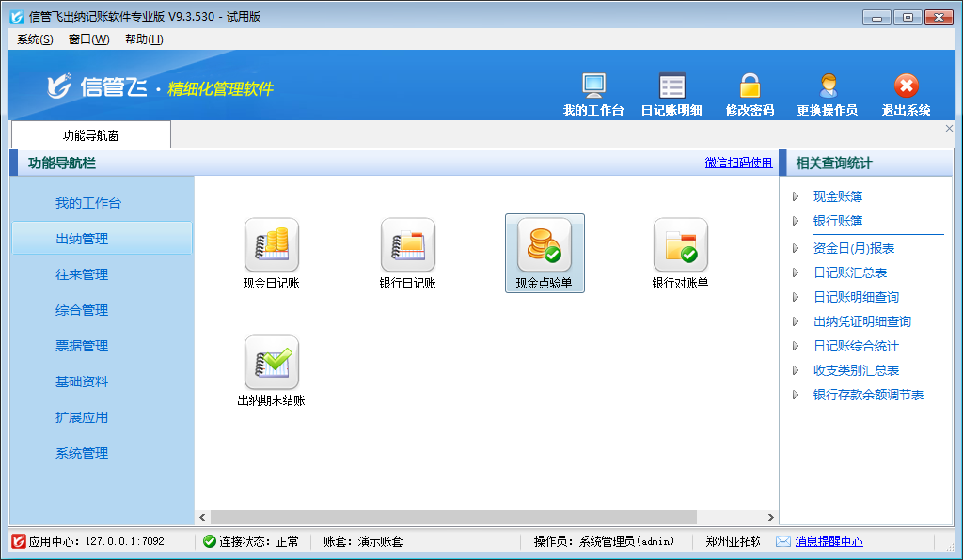Select 往来管理 in the navigation sidebar
Image resolution: width=963 pixels, height=560 pixels.
coord(82,274)
